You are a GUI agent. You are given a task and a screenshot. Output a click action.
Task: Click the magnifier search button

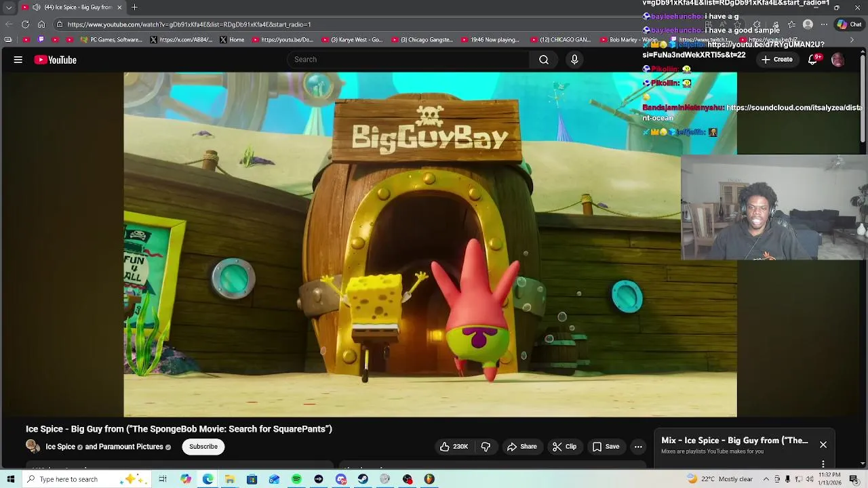544,60
